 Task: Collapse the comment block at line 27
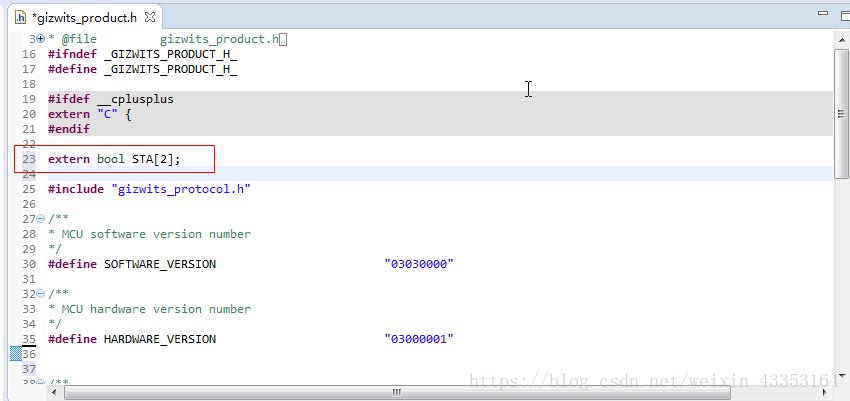click(x=40, y=219)
